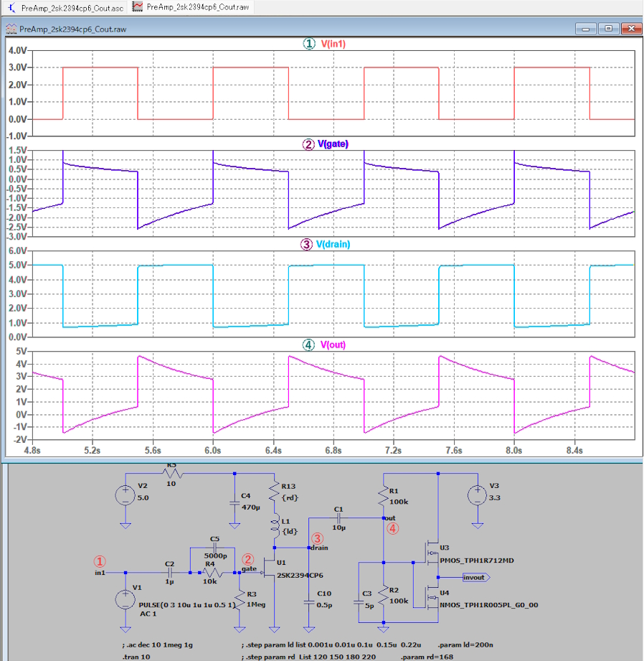Select the C3 capacitor symbol
Image resolution: width=644 pixels, height=661 pixels.
pos(359,602)
